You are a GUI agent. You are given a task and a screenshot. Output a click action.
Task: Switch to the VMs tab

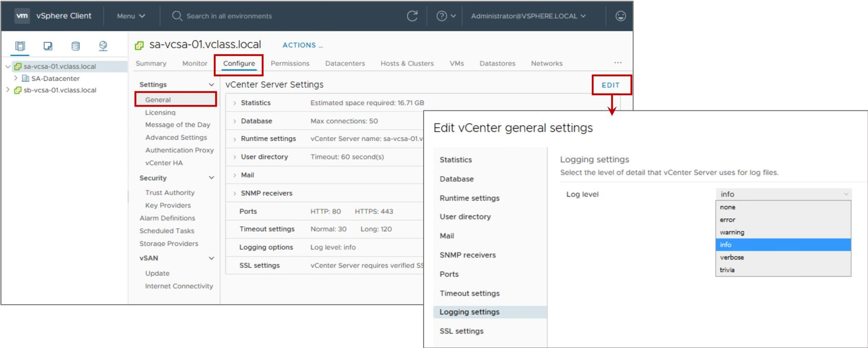coord(456,63)
